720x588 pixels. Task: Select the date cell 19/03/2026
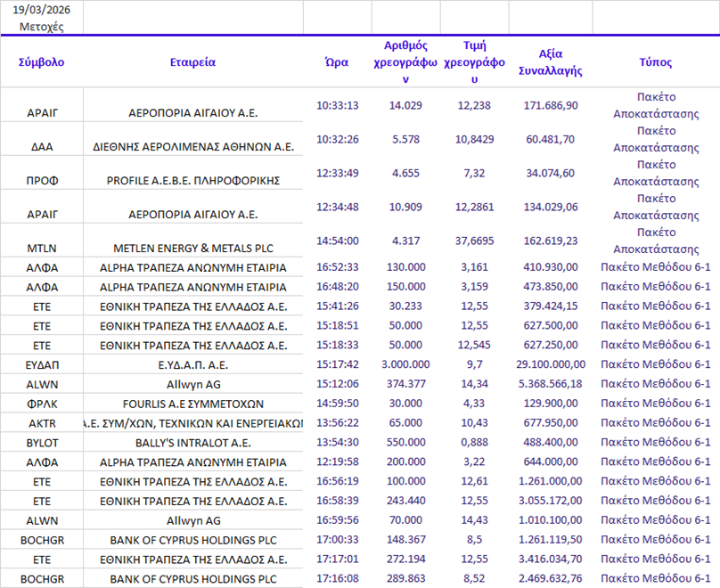point(41,10)
